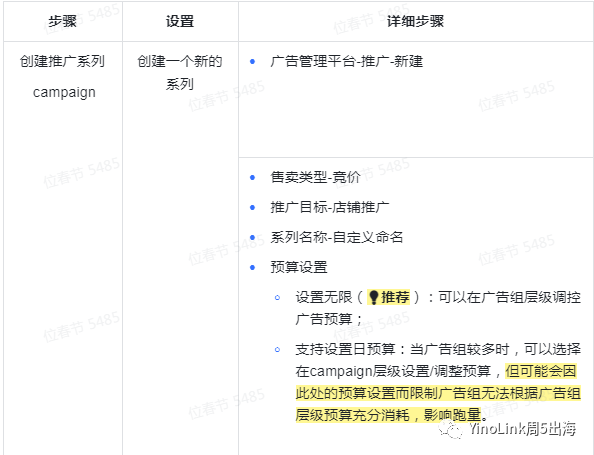Click the 预算设置 list item text
Viewport: 594px width, 455px height.
(x=299, y=267)
